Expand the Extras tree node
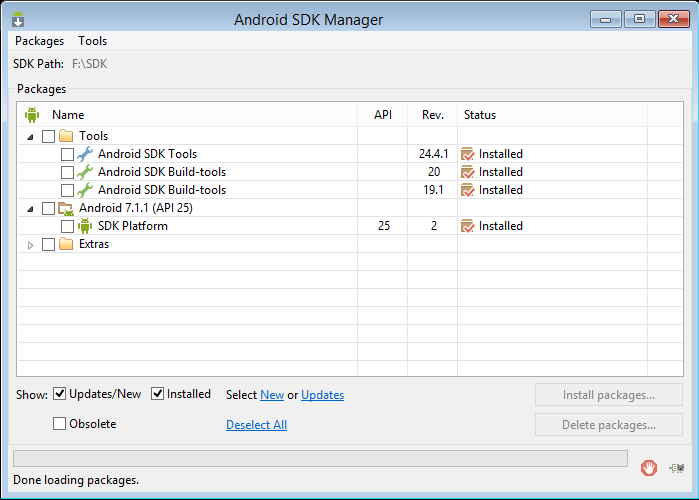Screen dimensions: 699x500 point(30,245)
